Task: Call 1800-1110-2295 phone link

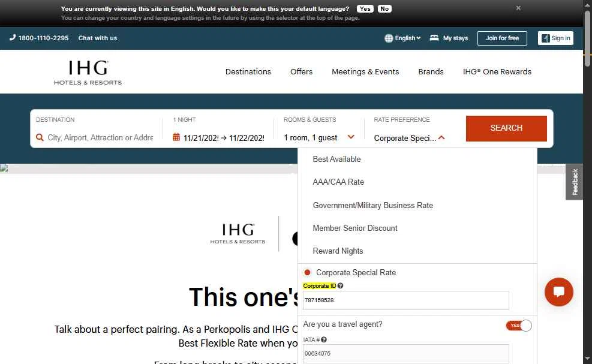Action: pyautogui.click(x=43, y=38)
